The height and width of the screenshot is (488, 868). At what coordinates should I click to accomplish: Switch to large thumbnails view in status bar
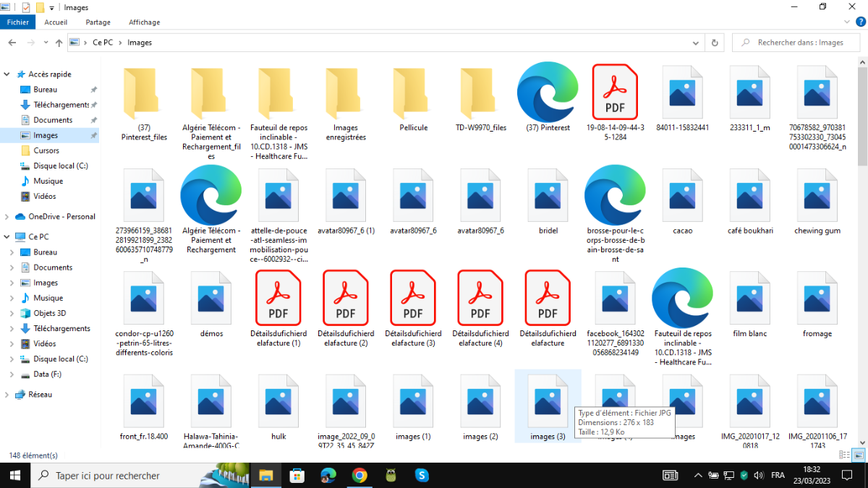pos(857,455)
